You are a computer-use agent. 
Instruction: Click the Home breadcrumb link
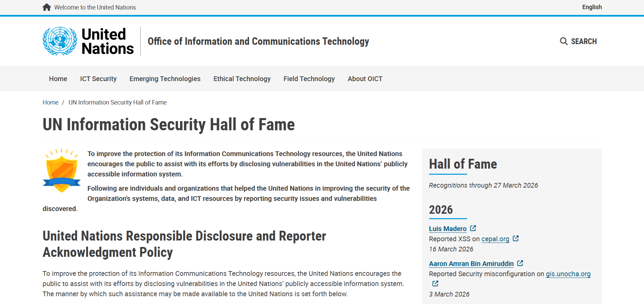pyautogui.click(x=51, y=102)
